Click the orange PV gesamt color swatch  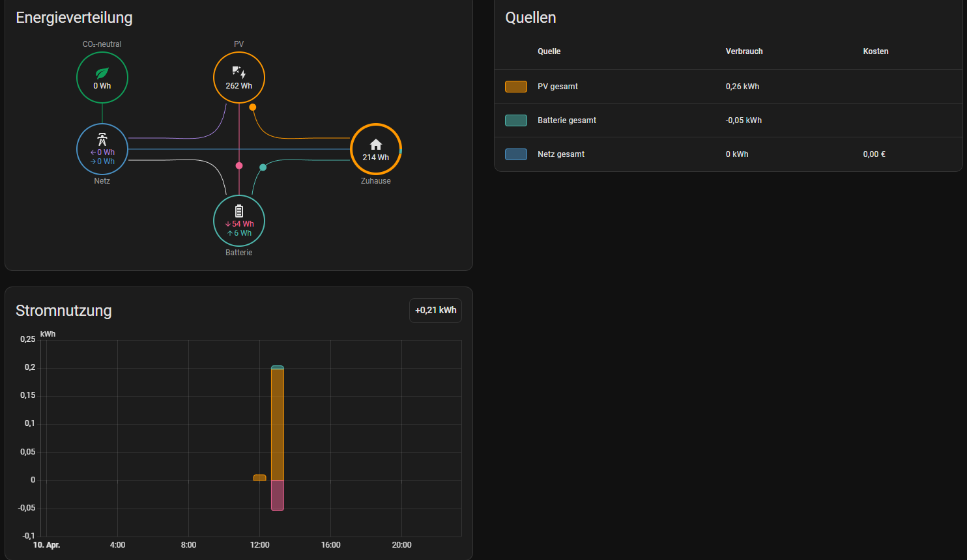click(x=516, y=87)
